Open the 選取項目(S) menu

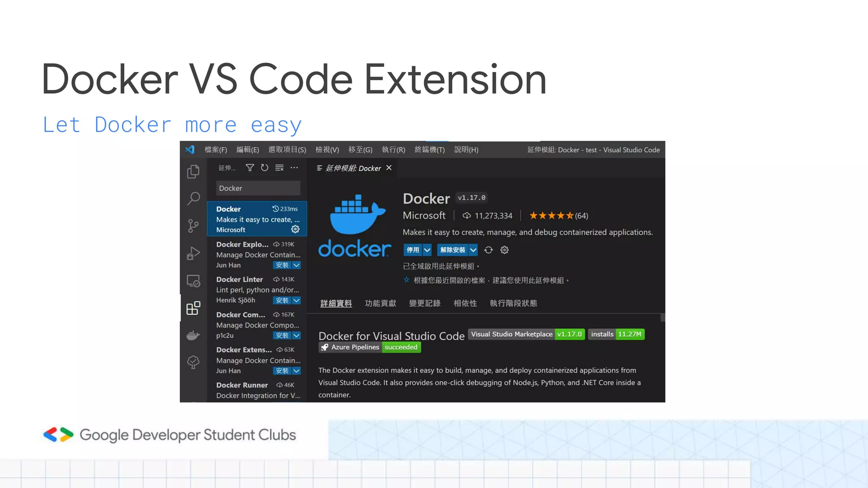287,150
